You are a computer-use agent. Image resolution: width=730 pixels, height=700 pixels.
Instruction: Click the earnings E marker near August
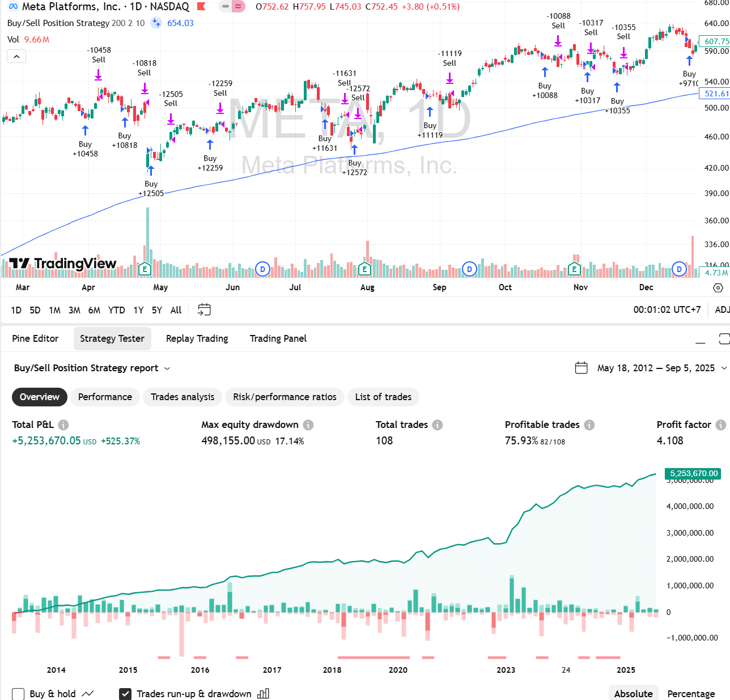(x=365, y=269)
